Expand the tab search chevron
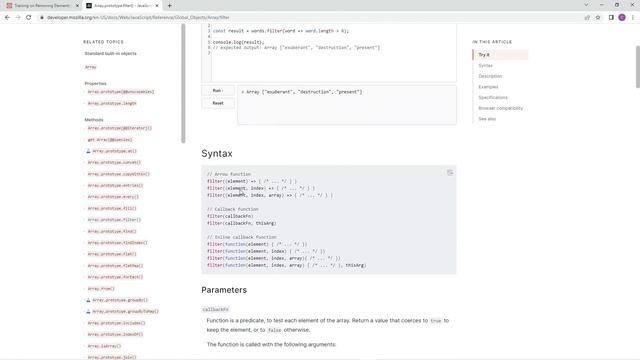The width and height of the screenshot is (640, 360). pyautogui.click(x=586, y=5)
